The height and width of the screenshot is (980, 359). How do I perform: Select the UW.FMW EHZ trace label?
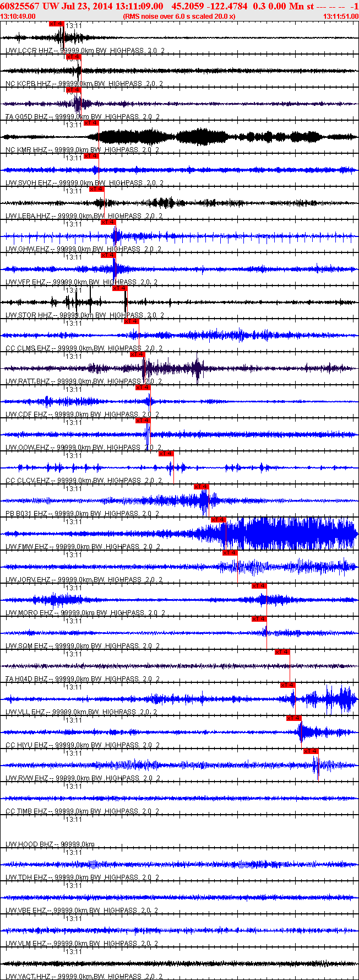point(83,547)
